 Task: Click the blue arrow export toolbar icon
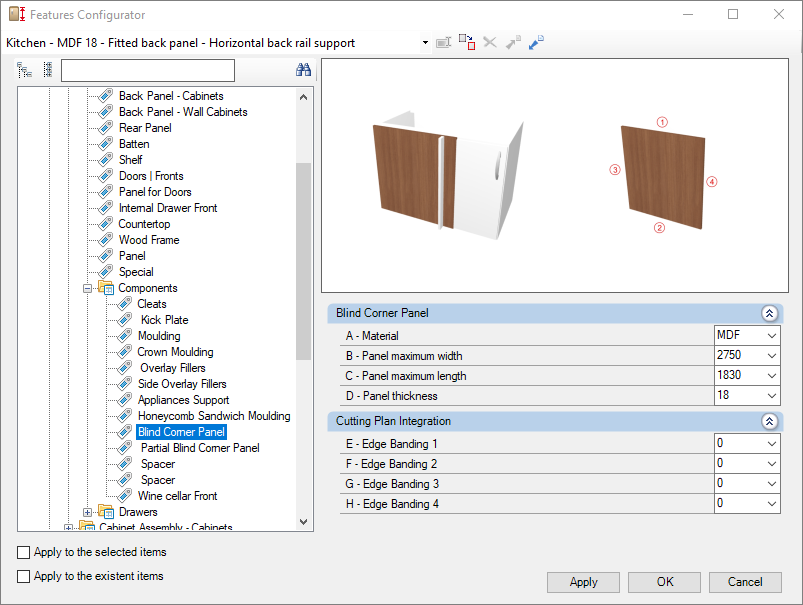click(536, 43)
